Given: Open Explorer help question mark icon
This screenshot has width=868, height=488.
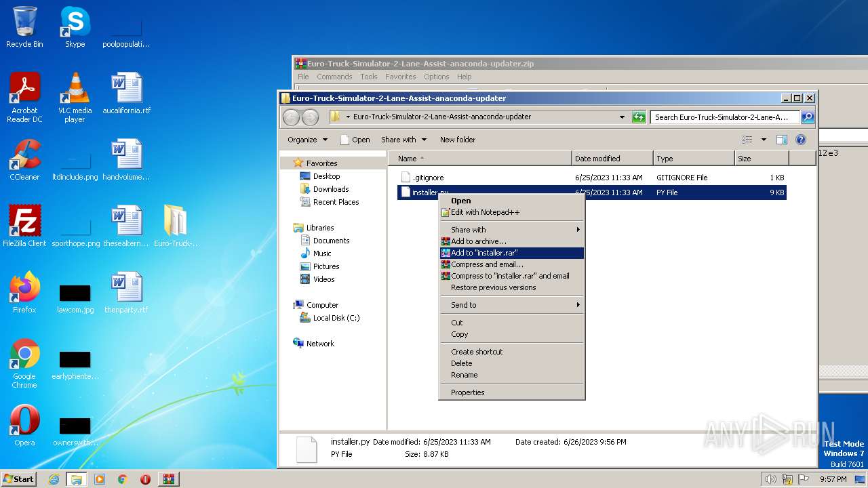Looking at the screenshot, I should tap(800, 140).
